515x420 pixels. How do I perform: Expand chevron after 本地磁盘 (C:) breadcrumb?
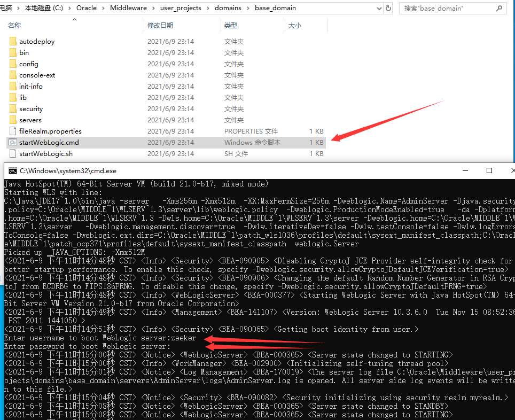pyautogui.click(x=69, y=8)
